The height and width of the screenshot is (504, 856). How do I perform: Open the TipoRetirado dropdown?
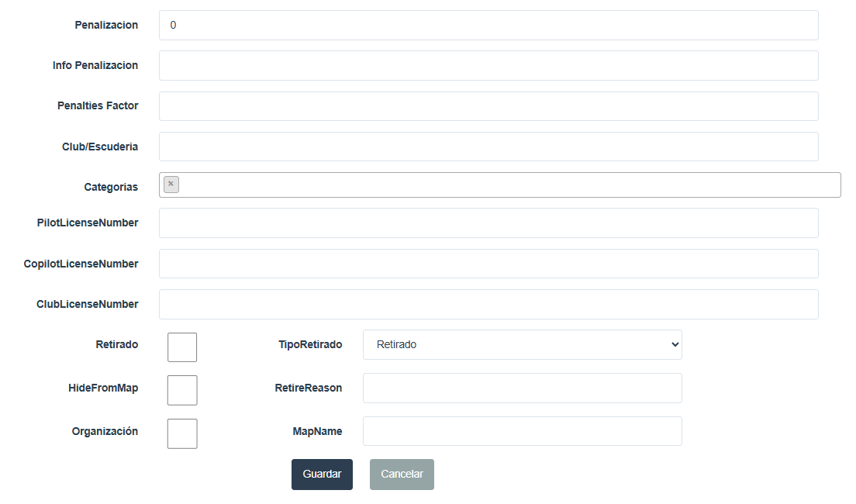click(522, 345)
